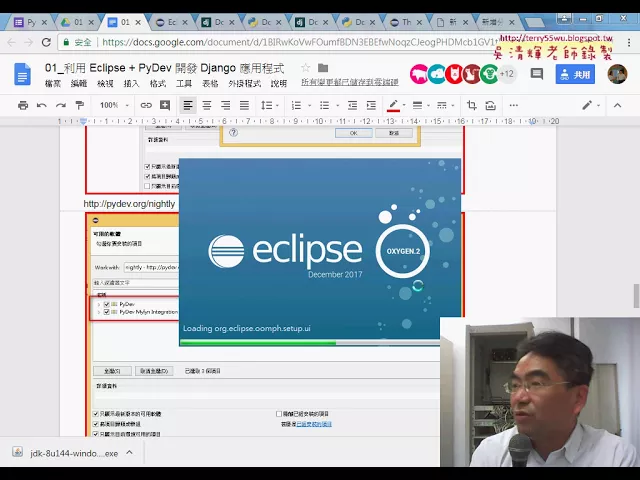Toggle the first checkbox below the details area
This screenshot has height=480, width=640.
[96, 414]
